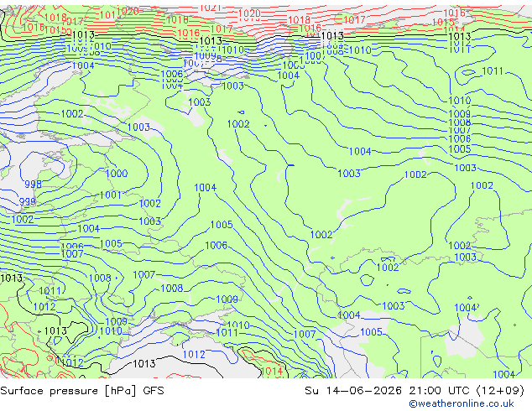Screen dimensions: 532x411
Task: Click the red 1021 isobar label
Action: coord(211,8)
